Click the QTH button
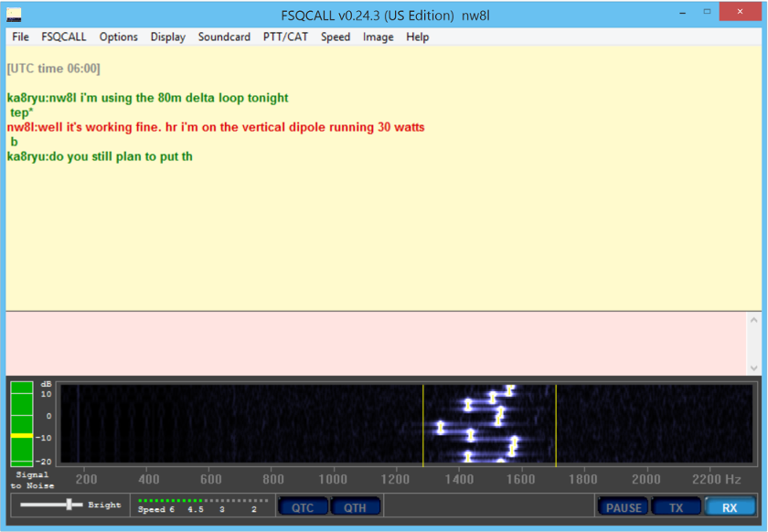Viewport: 768px width, 532px height. click(x=355, y=507)
